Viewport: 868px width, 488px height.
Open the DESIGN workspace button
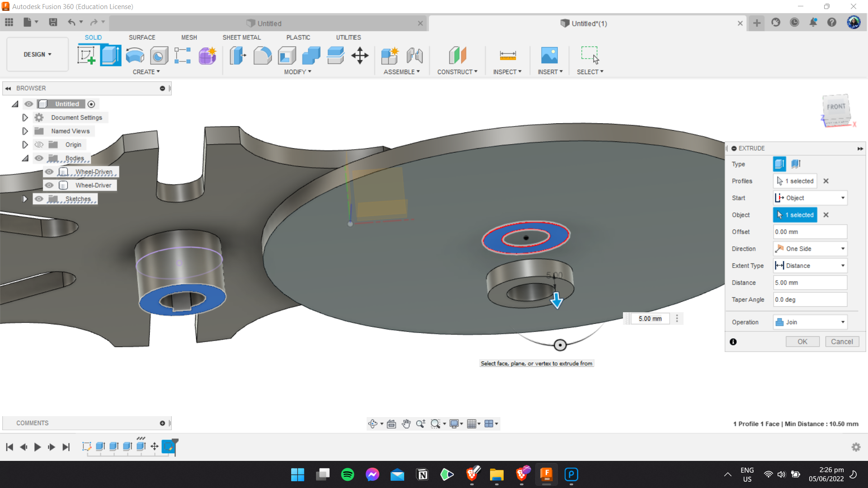tap(38, 54)
